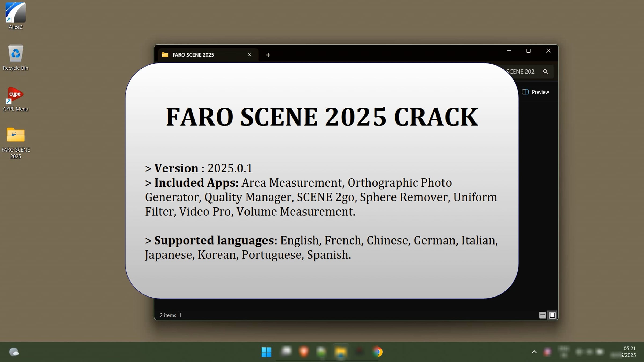The height and width of the screenshot is (362, 644).
Task: Open the weather widget in the taskbar
Action: point(14,352)
